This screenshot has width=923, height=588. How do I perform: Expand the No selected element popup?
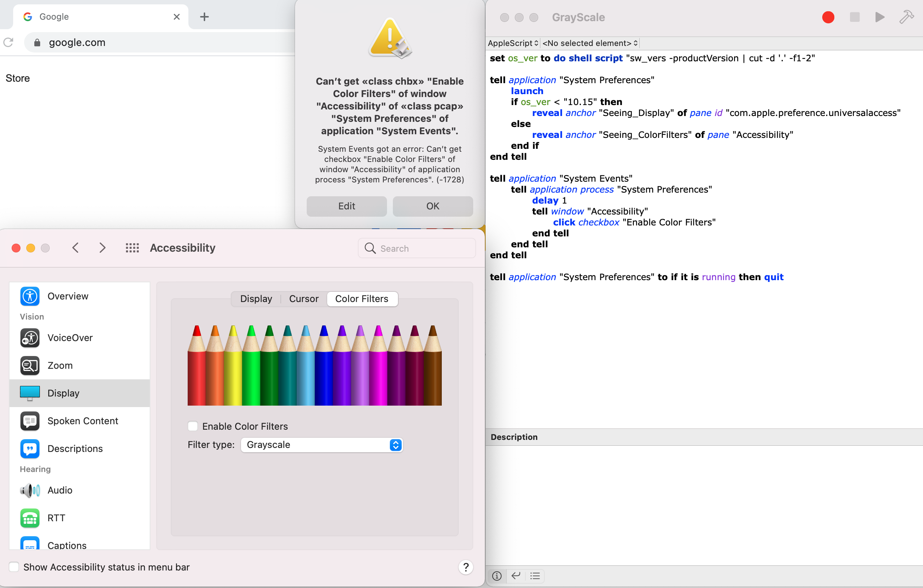[590, 43]
